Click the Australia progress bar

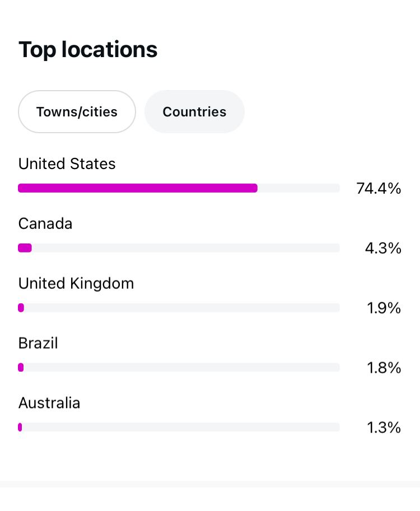point(179,427)
